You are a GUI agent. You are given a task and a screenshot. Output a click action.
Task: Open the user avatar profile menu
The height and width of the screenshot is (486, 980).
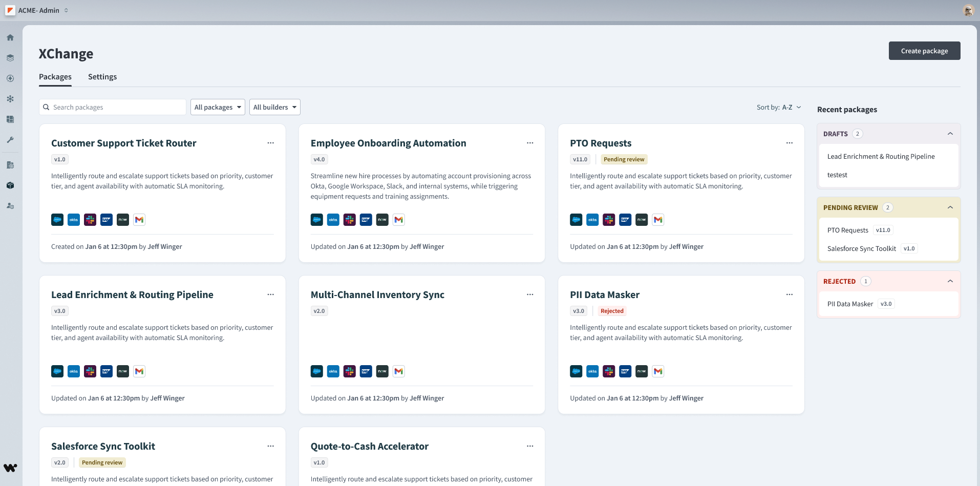click(x=968, y=10)
